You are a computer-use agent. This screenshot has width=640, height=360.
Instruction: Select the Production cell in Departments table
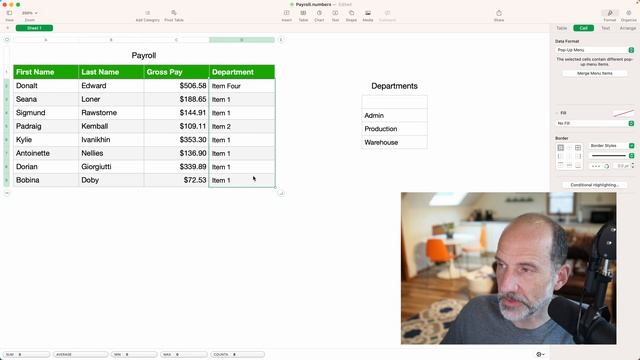click(x=394, y=129)
